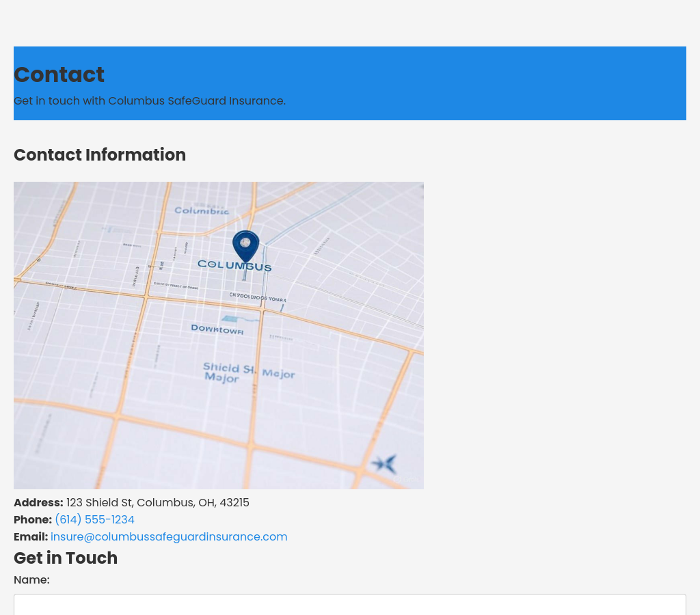Viewport: 700px width, 615px height.
Task: Click the Contact Information section heading
Action: pos(100,155)
